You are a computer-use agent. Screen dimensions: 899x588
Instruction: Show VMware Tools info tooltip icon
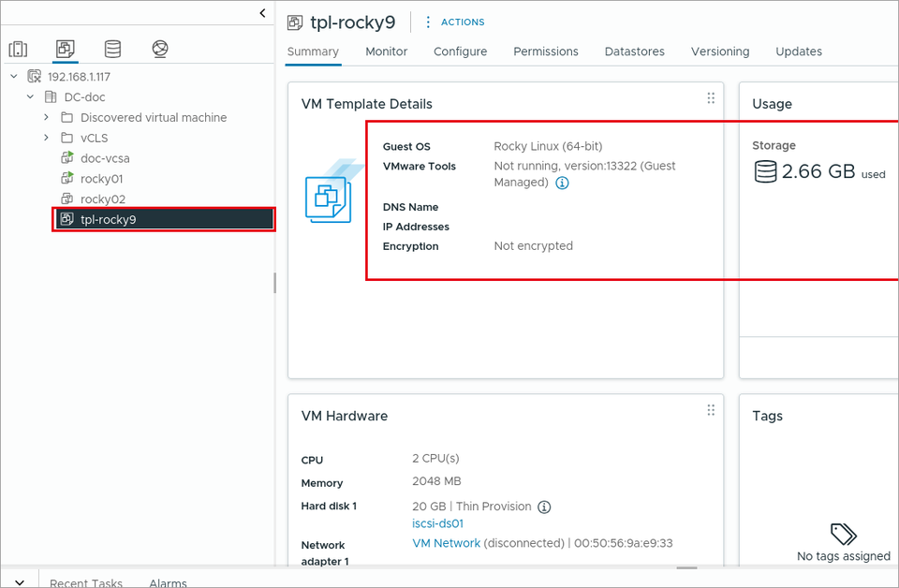tap(563, 183)
